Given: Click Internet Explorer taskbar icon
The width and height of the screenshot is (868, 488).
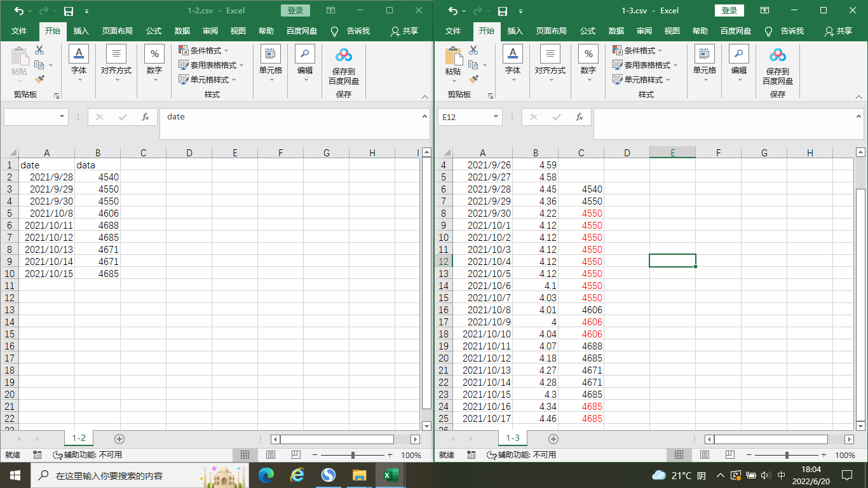Looking at the screenshot, I should click(x=297, y=475).
